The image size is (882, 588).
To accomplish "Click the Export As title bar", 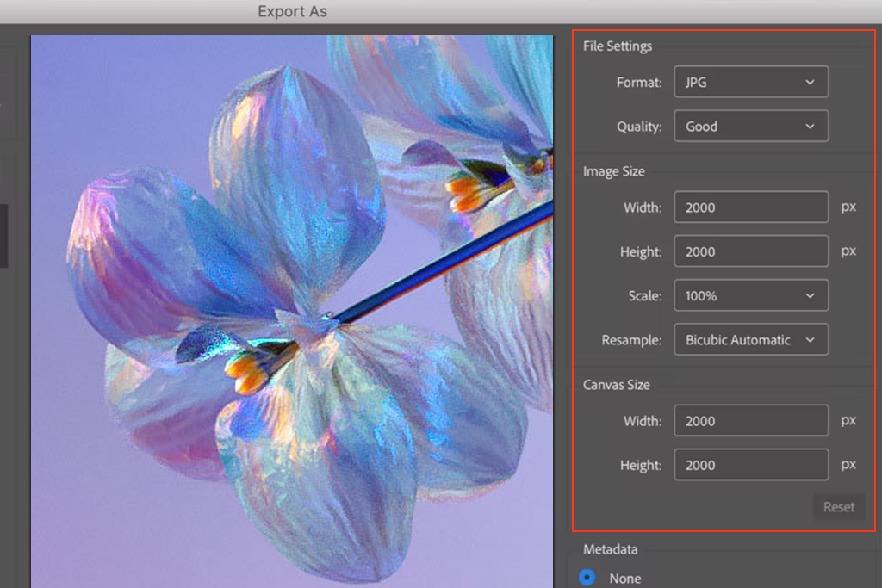I will [x=293, y=12].
